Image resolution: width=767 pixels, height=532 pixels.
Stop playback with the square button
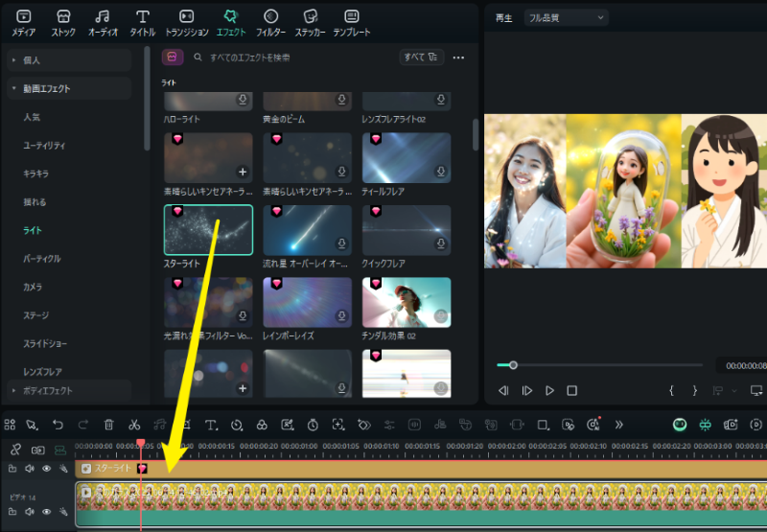click(x=571, y=391)
